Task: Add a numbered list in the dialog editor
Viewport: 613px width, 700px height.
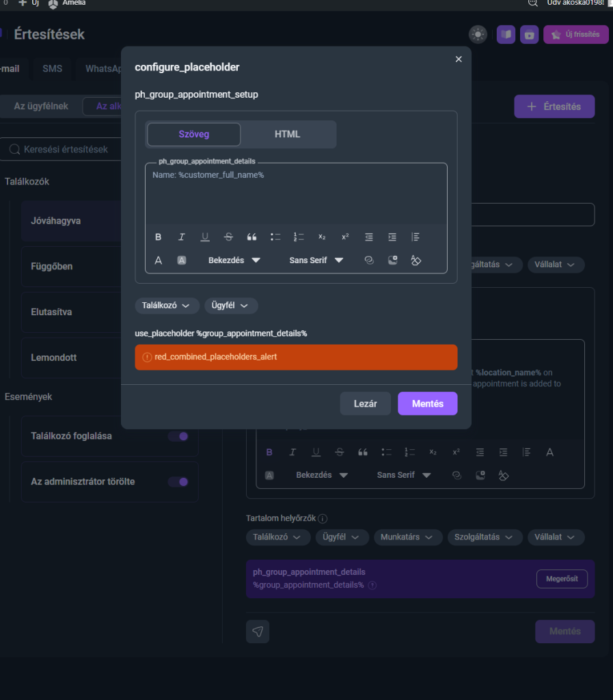Action: (x=299, y=237)
